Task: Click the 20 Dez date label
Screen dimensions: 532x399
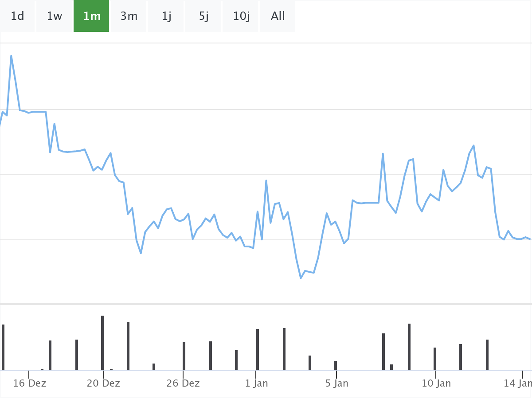Action: pyautogui.click(x=103, y=383)
